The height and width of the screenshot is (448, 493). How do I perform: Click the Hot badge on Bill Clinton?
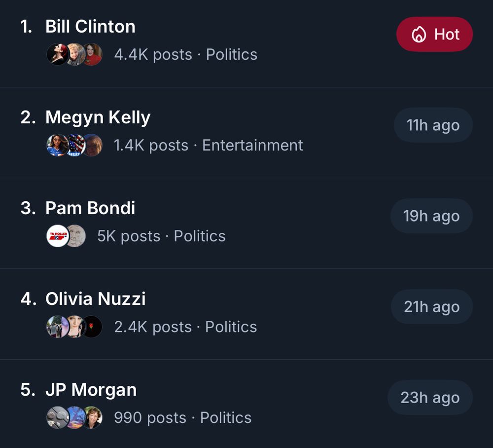(434, 35)
